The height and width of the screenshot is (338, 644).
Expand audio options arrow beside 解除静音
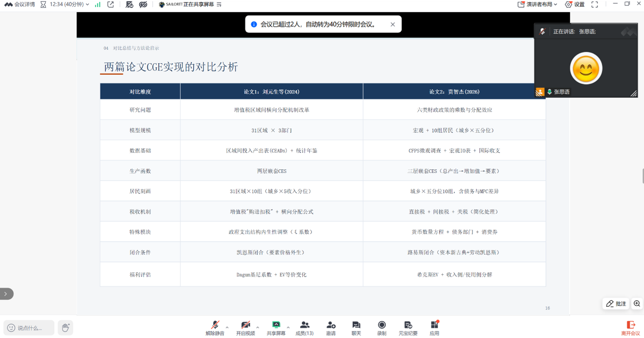tap(227, 327)
